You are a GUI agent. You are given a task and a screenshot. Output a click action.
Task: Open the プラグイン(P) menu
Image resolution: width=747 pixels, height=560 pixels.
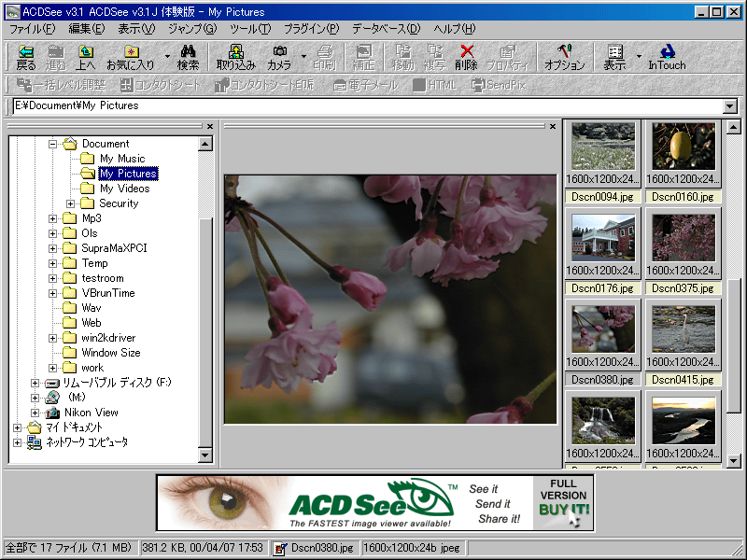pos(311,29)
